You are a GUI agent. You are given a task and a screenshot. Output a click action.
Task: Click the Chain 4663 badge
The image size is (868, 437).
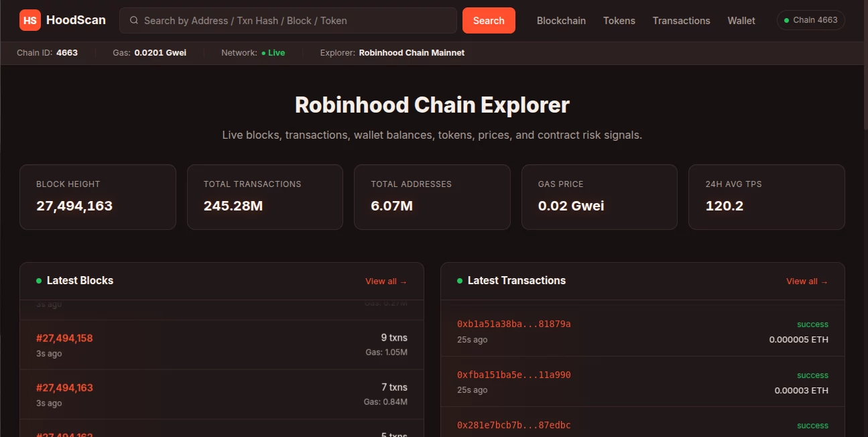(811, 20)
